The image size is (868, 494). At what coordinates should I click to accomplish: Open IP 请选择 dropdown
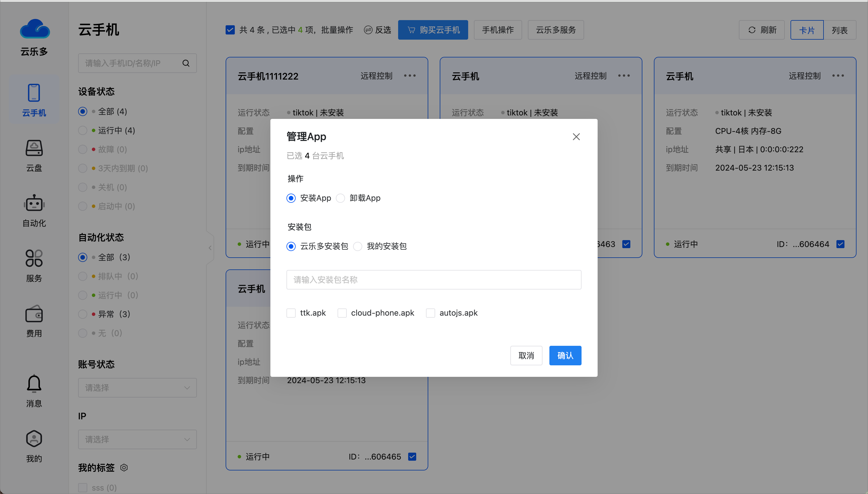coord(137,439)
